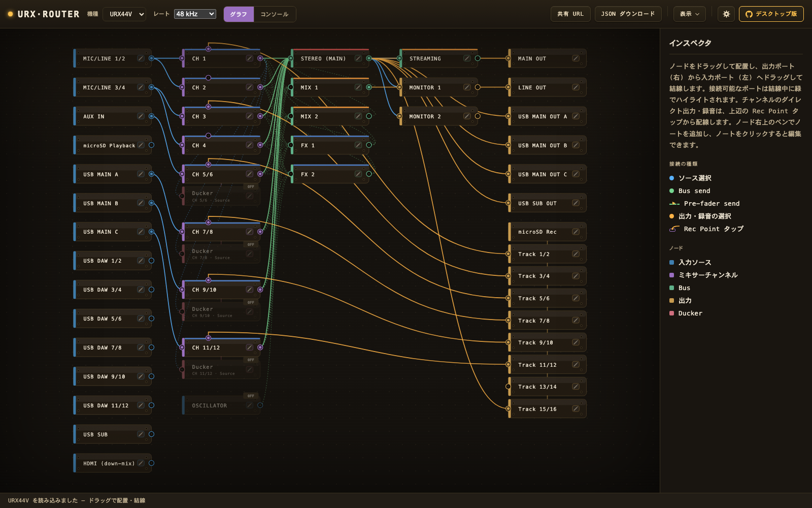Click the pencil note icon on MAIN OUT
Image resolution: width=812 pixels, height=508 pixels.
(x=576, y=58)
